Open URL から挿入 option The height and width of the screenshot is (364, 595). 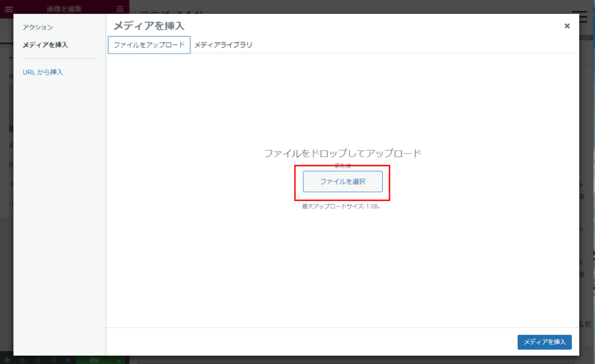coord(42,72)
